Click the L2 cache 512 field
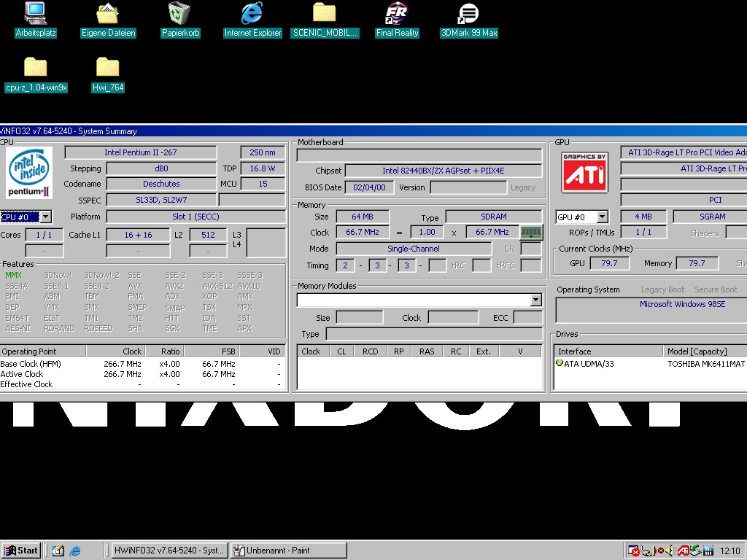Screen dimensions: 747x560 (x=208, y=235)
